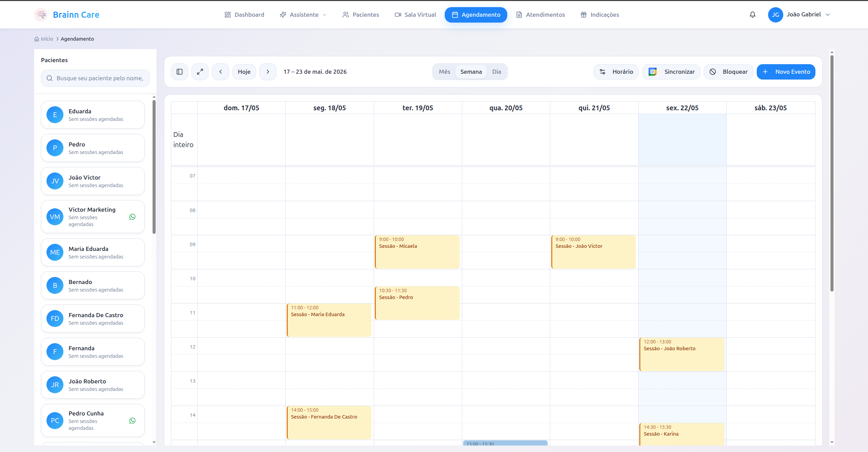Click WhatsApp icon for Victor Marketing
Image resolution: width=868 pixels, height=452 pixels.
(x=132, y=217)
